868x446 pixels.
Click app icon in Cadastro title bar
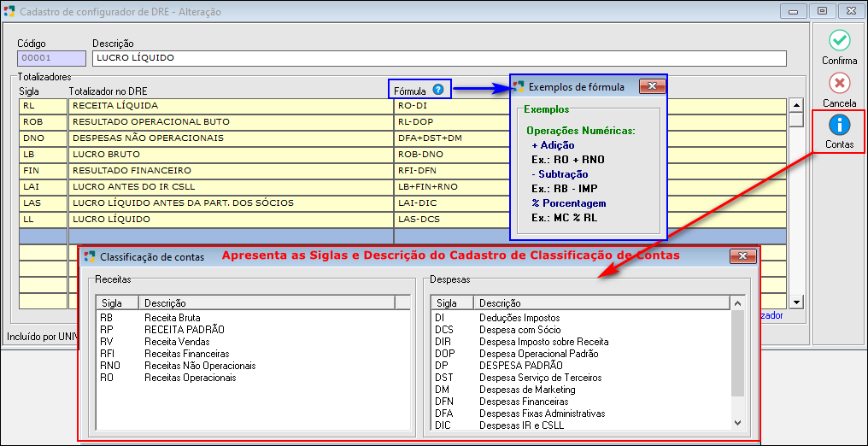point(9,11)
